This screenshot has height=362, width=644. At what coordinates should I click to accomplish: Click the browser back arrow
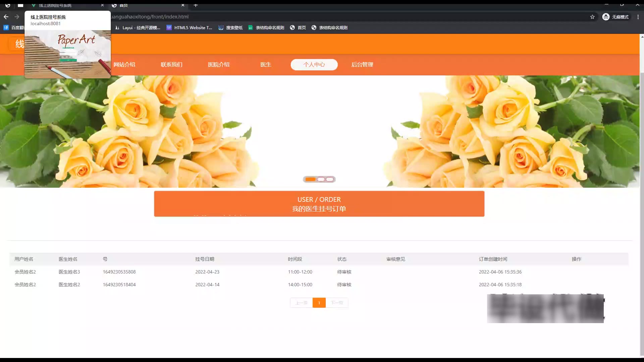pyautogui.click(x=6, y=17)
